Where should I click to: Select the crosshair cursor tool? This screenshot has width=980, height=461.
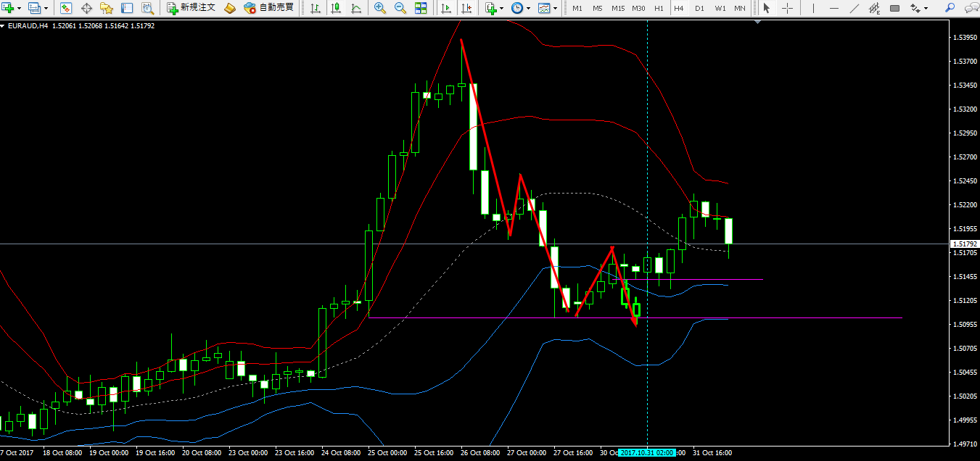tap(787, 9)
